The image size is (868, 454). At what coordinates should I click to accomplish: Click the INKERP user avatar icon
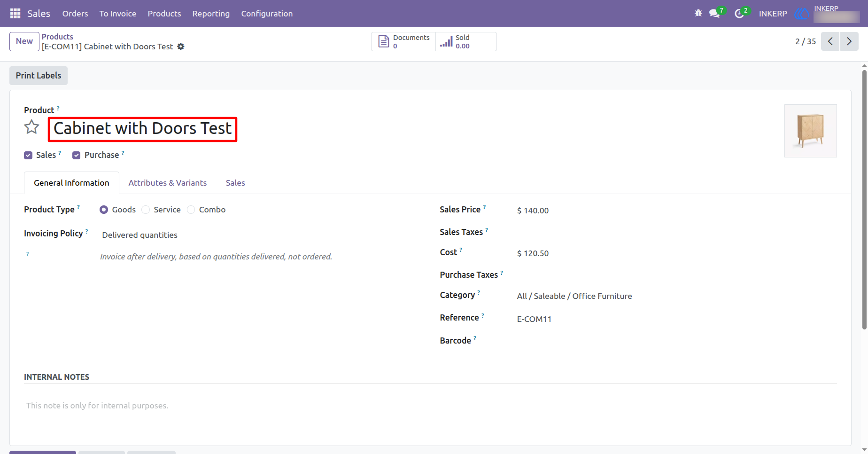(803, 14)
